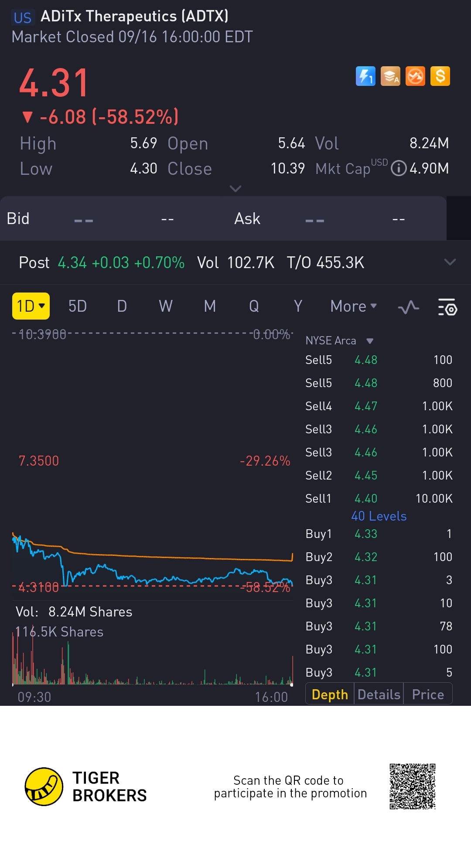The height and width of the screenshot is (868, 471).
Task: Tap the promotion QR code
Action: tap(412, 786)
